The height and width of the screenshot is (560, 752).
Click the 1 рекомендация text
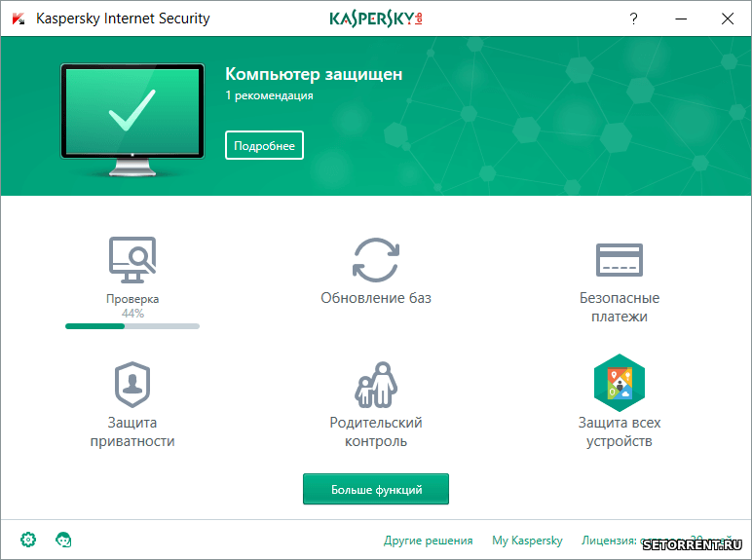[269, 95]
